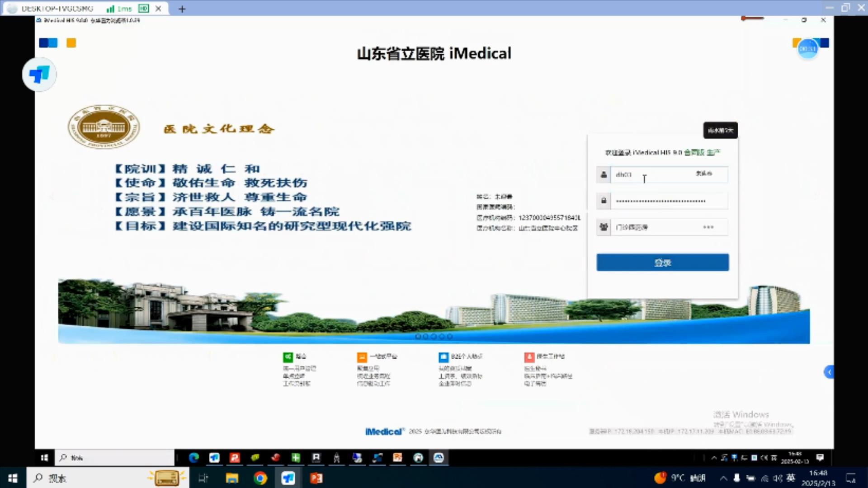
Task: Open the remote notification center icon
Action: pos(820,458)
